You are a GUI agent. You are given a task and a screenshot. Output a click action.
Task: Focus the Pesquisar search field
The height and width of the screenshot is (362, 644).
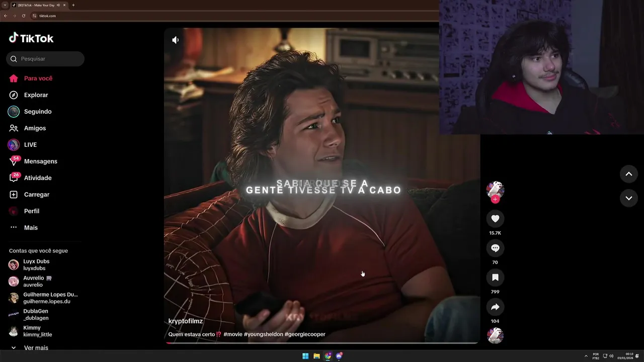coord(45,59)
